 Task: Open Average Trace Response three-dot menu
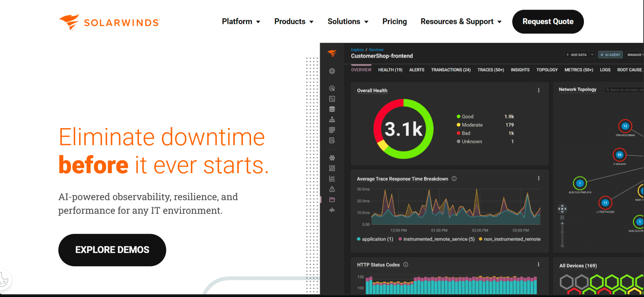coord(539,178)
